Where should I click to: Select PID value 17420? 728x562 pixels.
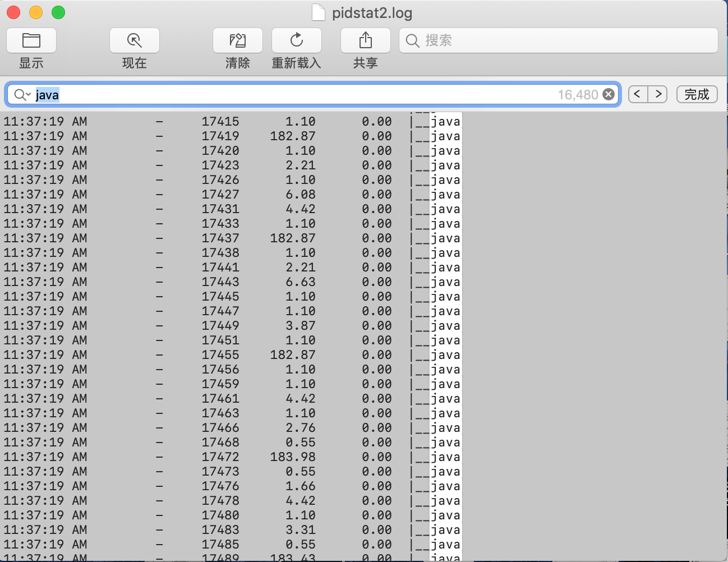(x=220, y=150)
